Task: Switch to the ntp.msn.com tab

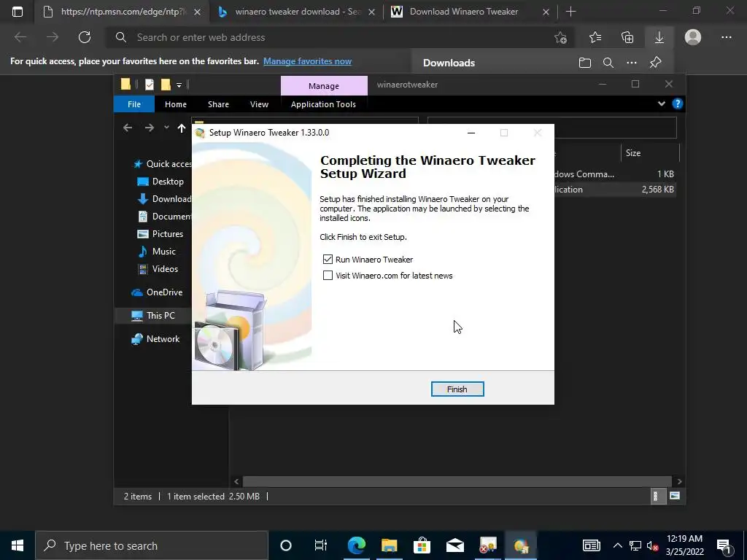Action: click(122, 12)
